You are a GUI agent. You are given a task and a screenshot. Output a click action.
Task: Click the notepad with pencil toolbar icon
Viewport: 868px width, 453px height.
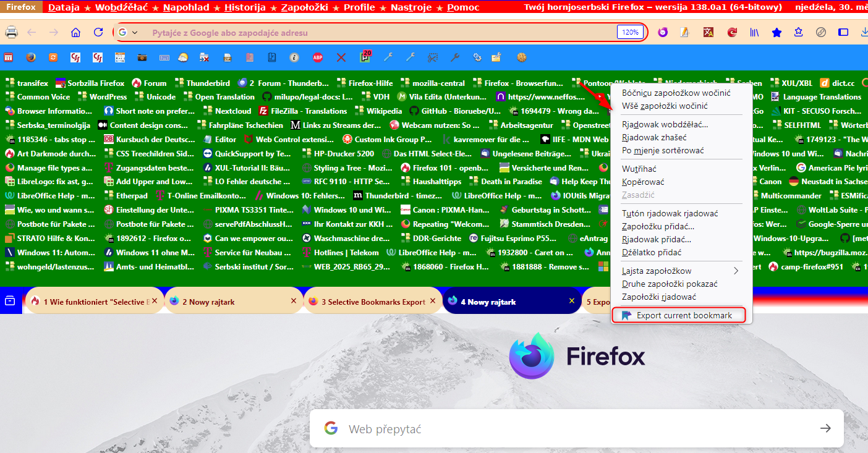click(x=684, y=32)
